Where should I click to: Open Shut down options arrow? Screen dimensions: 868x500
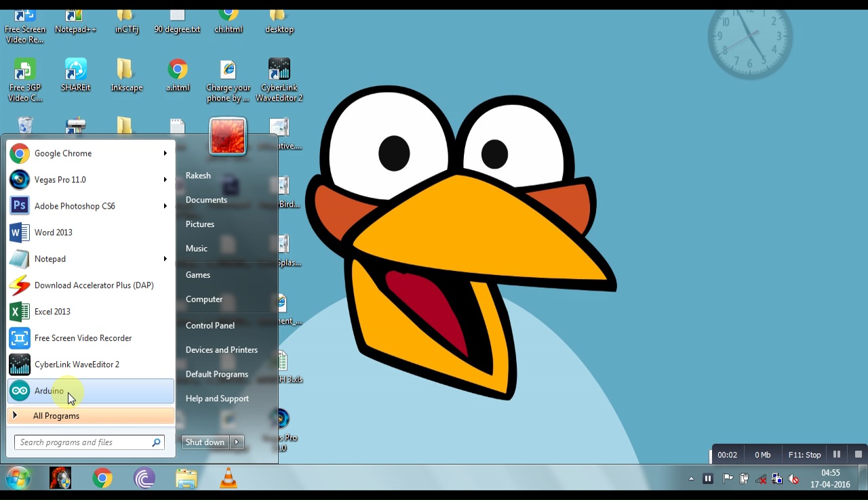[237, 442]
